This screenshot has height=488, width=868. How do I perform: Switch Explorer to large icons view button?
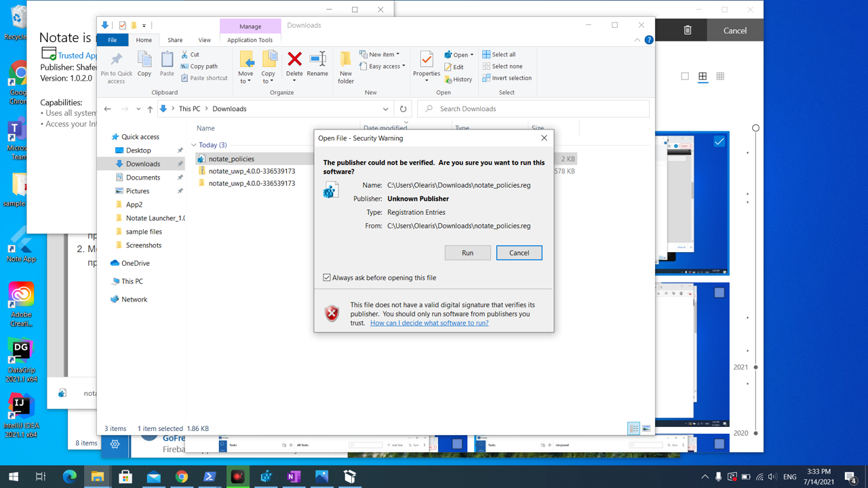pyautogui.click(x=646, y=428)
